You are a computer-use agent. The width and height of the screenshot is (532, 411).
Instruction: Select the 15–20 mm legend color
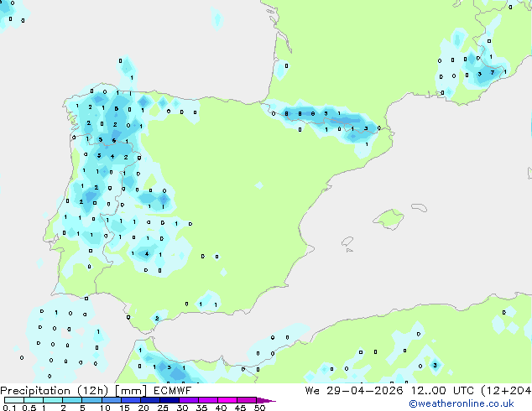130,400
